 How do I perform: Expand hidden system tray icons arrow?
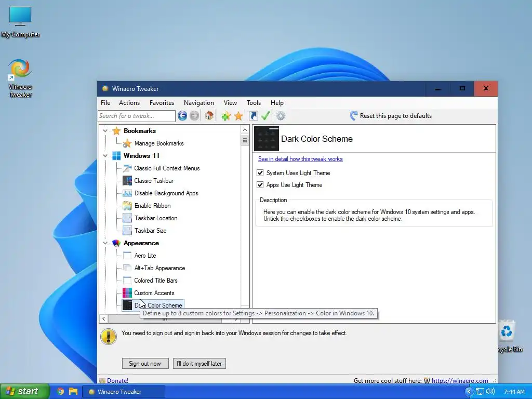[469, 392]
